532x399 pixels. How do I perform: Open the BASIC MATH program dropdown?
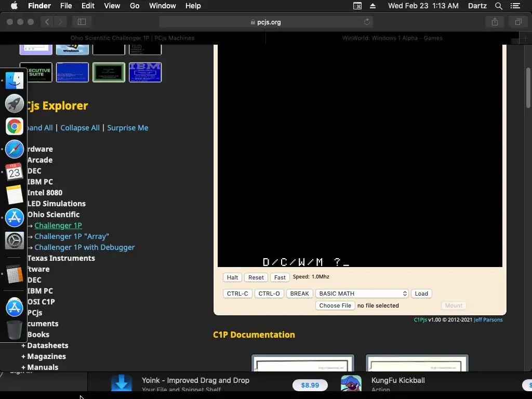362,294
